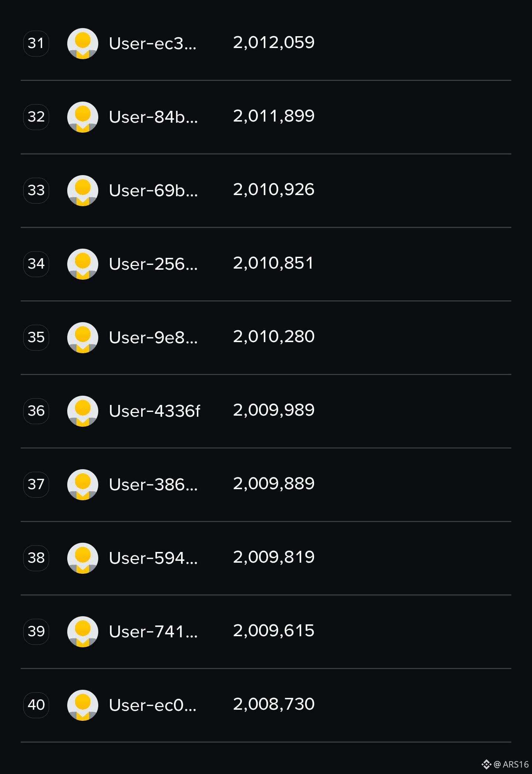
Task: Tap the rank 40 badge
Action: 36,705
